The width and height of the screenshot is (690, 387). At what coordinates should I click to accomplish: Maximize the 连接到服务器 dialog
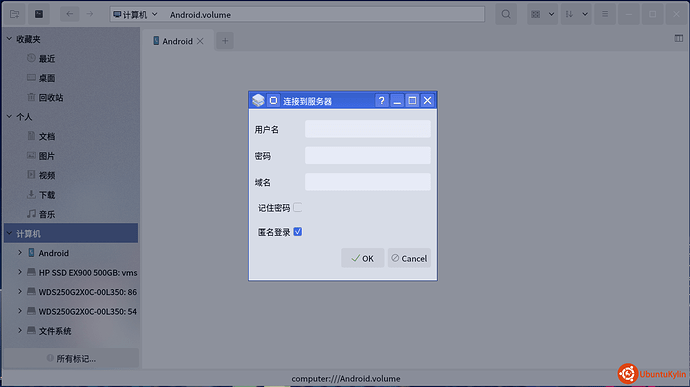click(412, 101)
